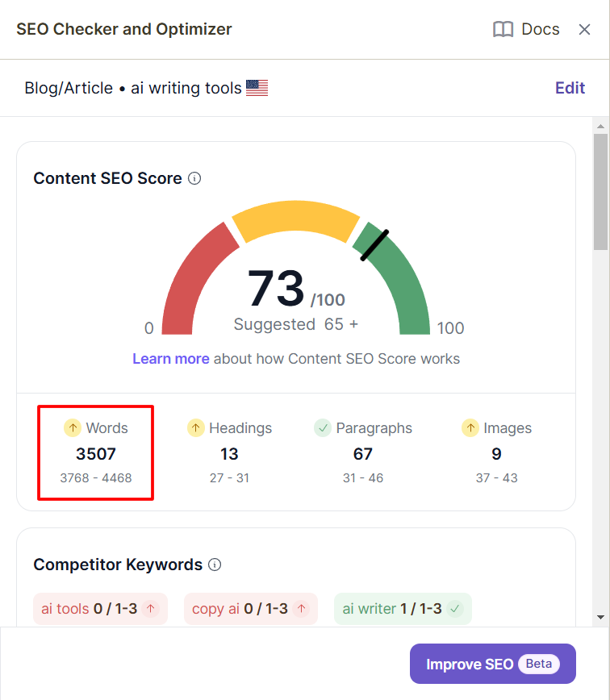Viewport: 610px width, 700px height.
Task: Click the Beta badge on Improve SEO
Action: pyautogui.click(x=539, y=665)
